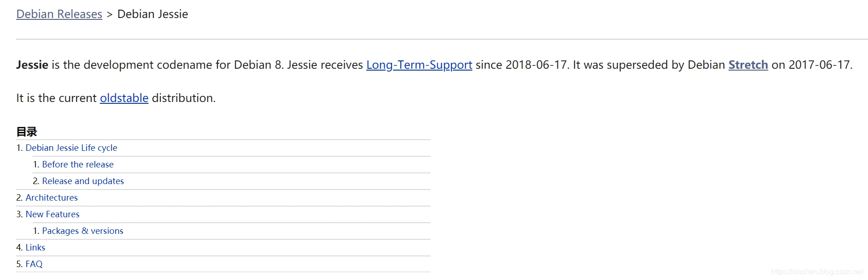This screenshot has width=868, height=280.
Task: Follow the Long-Term-Support link
Action: click(x=419, y=65)
